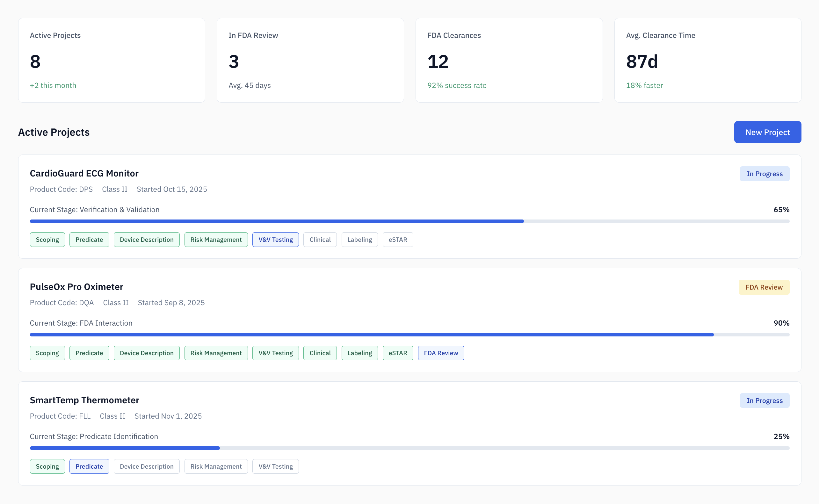
Task: Click the Labeling chip under CardioGuard
Action: pyautogui.click(x=359, y=239)
